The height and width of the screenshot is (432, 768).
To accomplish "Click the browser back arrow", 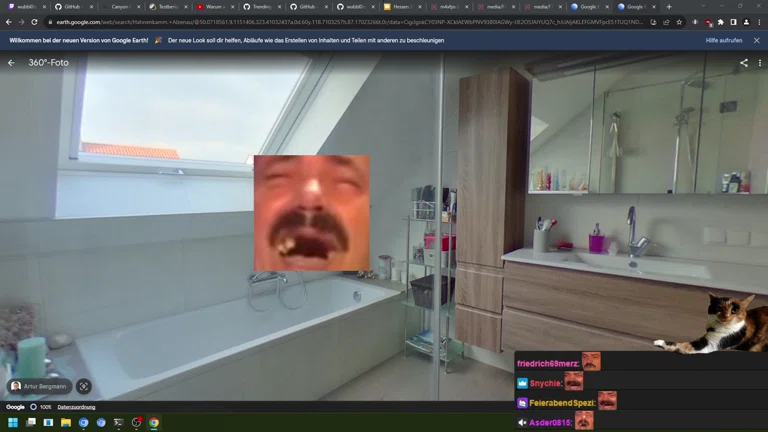I will (9, 22).
